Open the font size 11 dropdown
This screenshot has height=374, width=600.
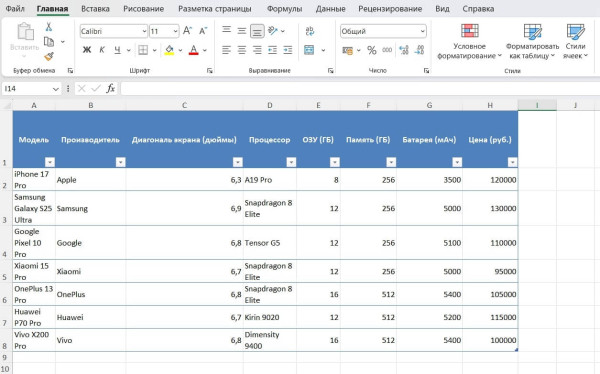[175, 31]
